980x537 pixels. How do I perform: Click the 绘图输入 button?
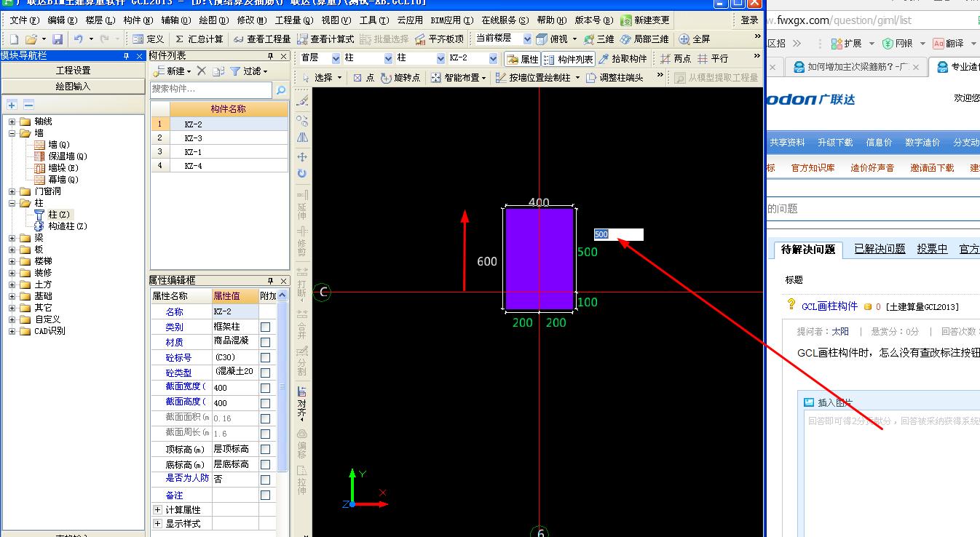(x=74, y=87)
